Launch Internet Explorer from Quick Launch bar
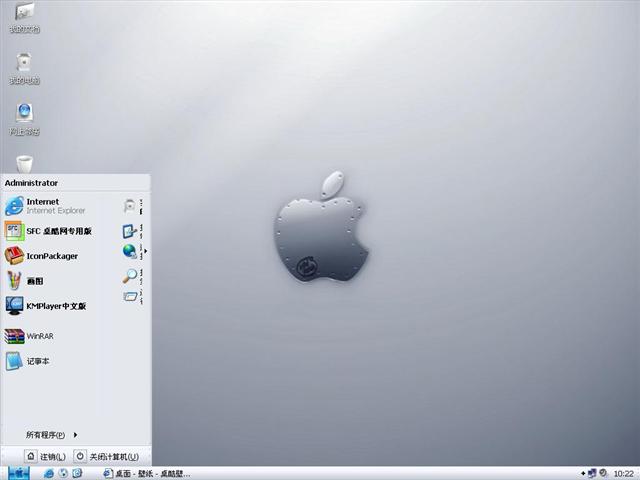The width and height of the screenshot is (640, 480). pyautogui.click(x=49, y=473)
